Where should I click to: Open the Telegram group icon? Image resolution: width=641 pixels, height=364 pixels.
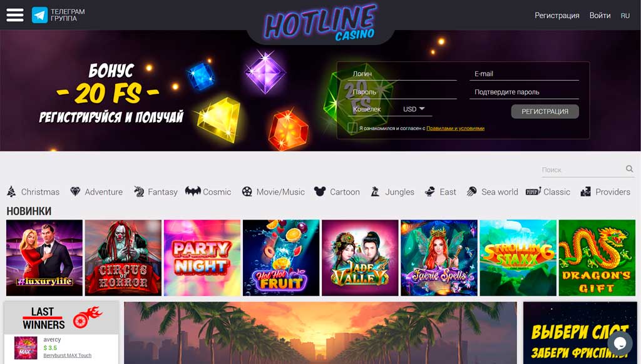point(39,15)
